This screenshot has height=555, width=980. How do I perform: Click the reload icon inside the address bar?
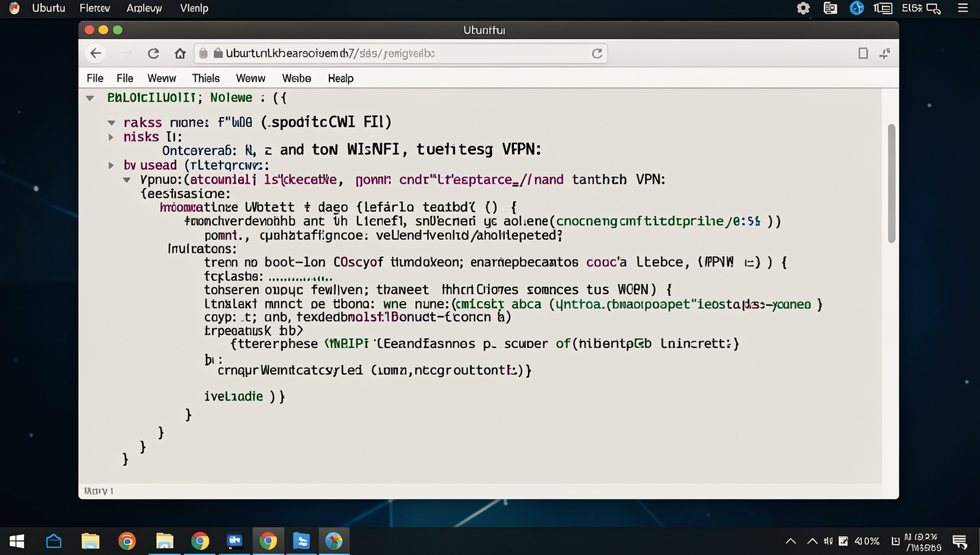597,53
